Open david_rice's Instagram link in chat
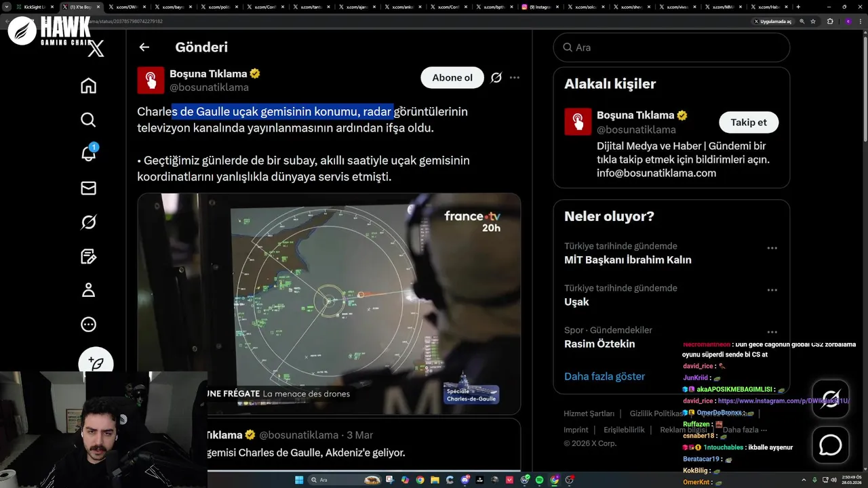868x488 pixels. pyautogui.click(x=783, y=401)
